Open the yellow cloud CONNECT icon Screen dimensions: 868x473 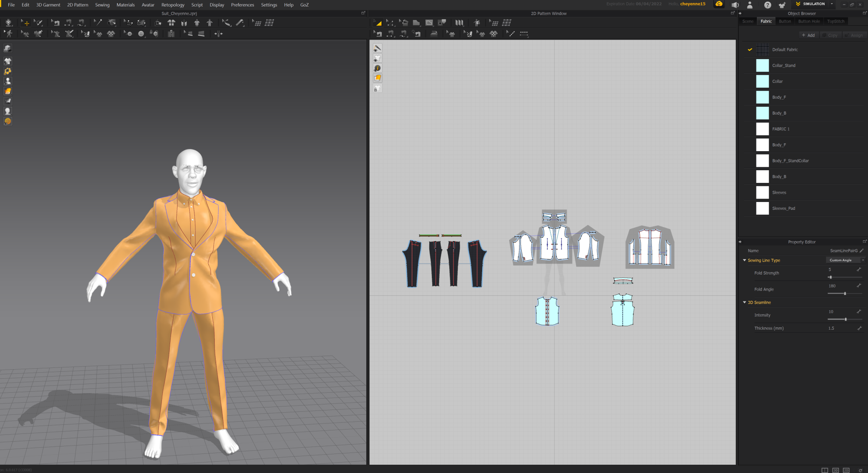[719, 4]
